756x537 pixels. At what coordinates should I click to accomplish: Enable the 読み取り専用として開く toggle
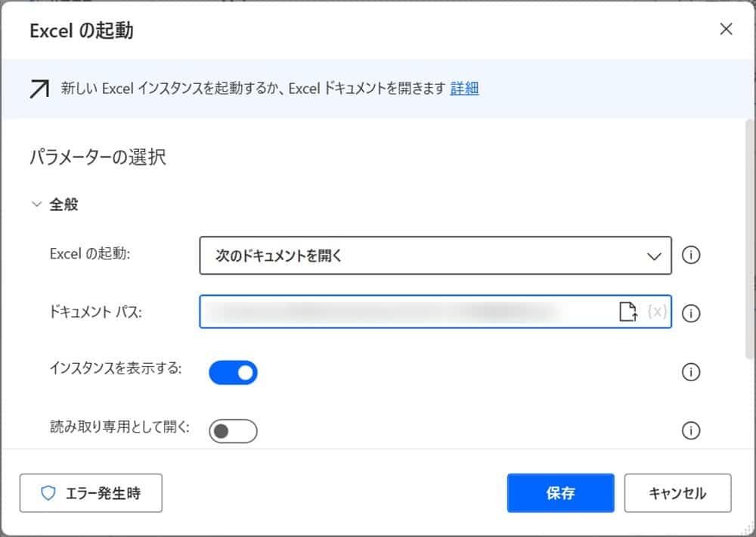(x=234, y=431)
